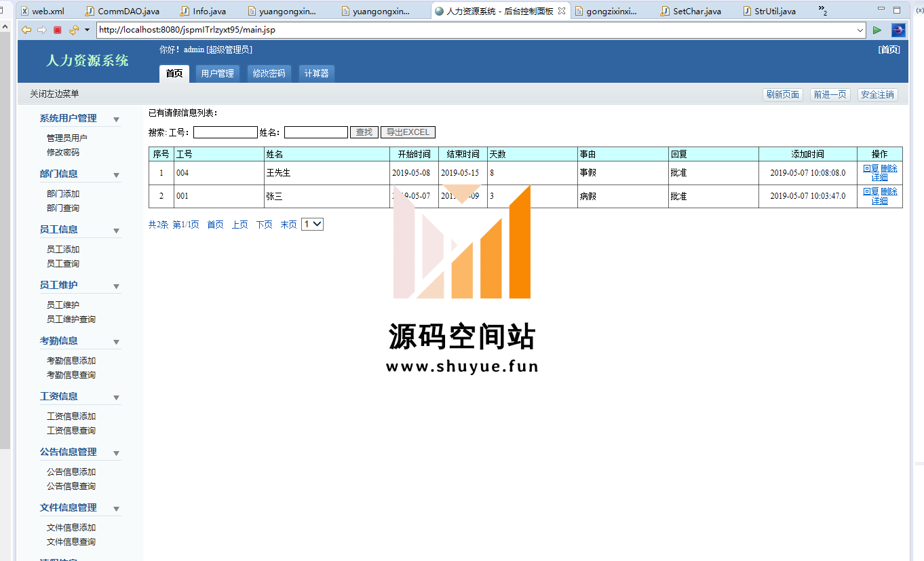Open 考勤信息添加 in the sidebar

pos(71,361)
